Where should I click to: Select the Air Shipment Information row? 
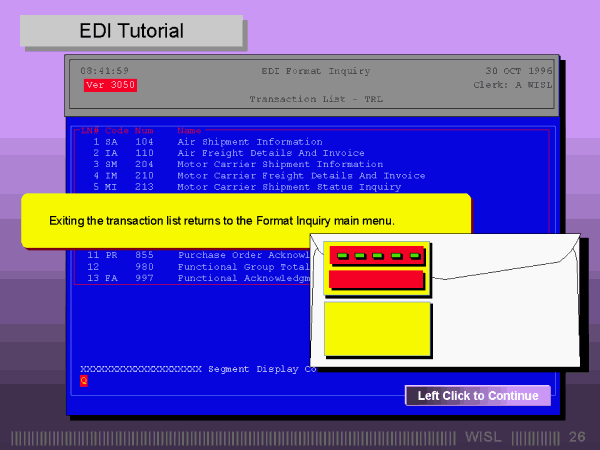(249, 142)
